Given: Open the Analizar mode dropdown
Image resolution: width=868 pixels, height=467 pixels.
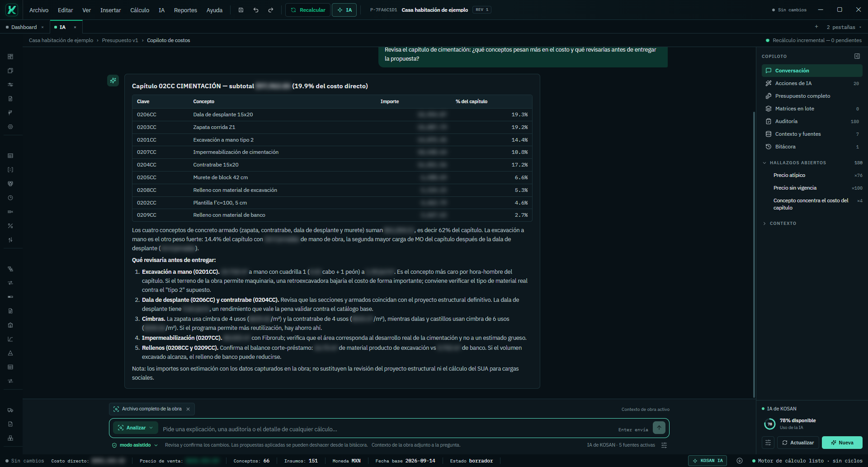Looking at the screenshot, I should pyautogui.click(x=135, y=428).
